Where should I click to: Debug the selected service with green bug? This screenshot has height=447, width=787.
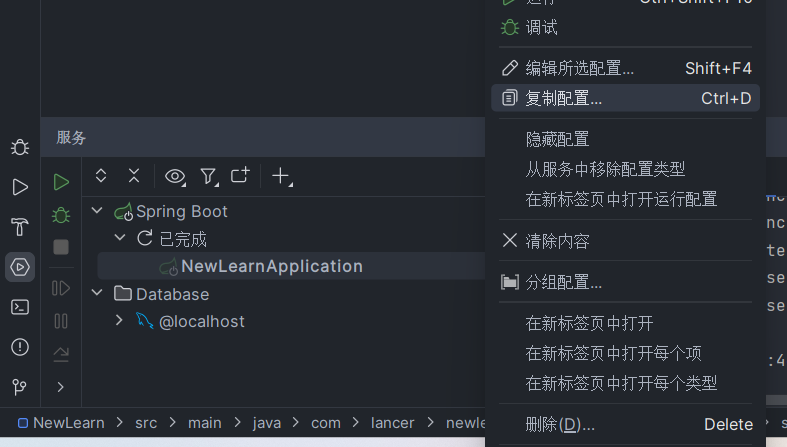61,215
